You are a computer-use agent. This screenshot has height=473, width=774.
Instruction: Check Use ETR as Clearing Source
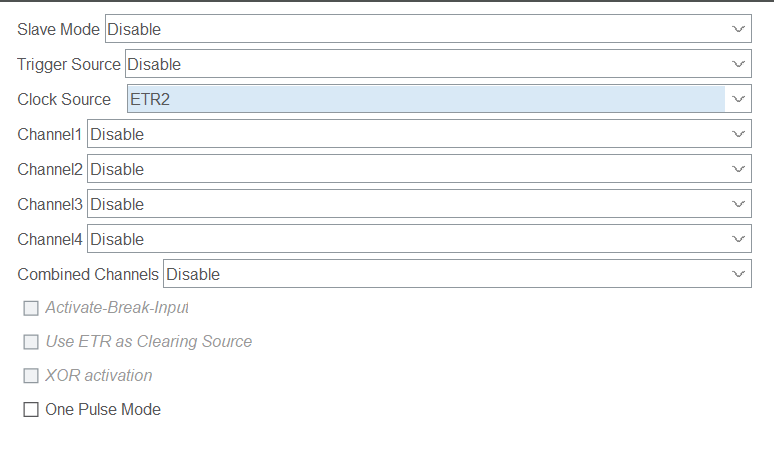(31, 342)
